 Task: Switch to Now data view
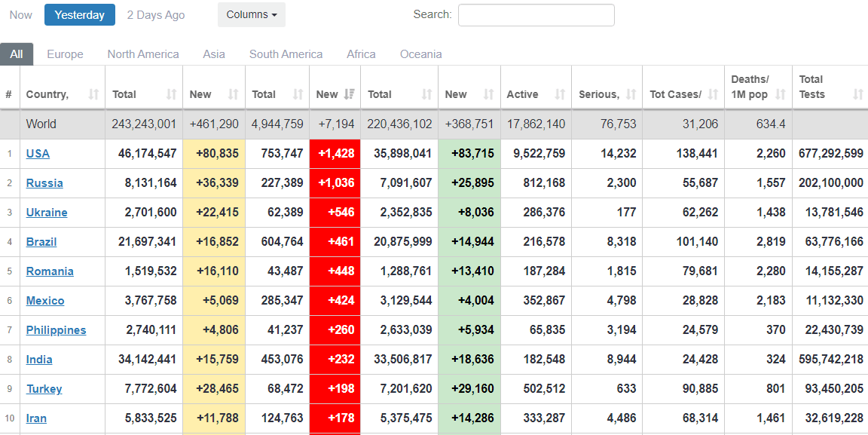point(21,15)
